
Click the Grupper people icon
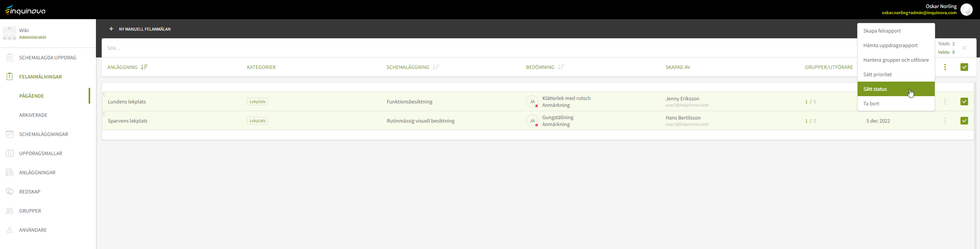pyautogui.click(x=10, y=211)
